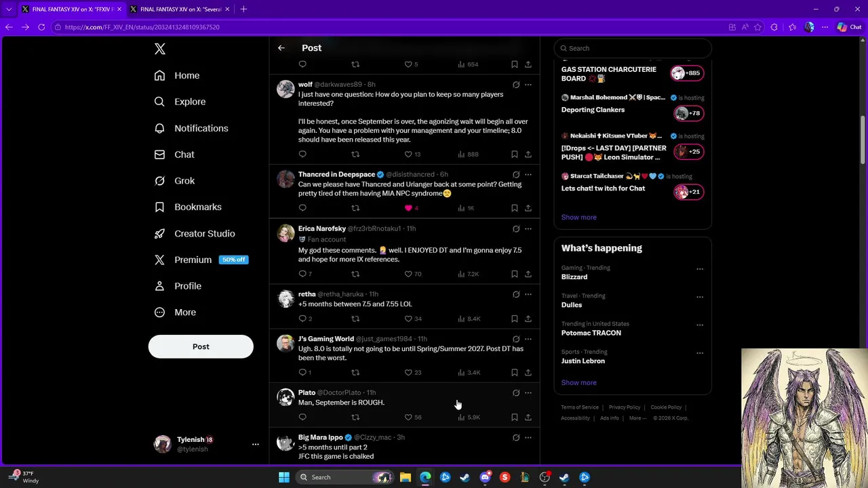This screenshot has width=868, height=488.
Task: View analytics of Erica Narofsky's 7.2K views
Action: click(x=468, y=274)
